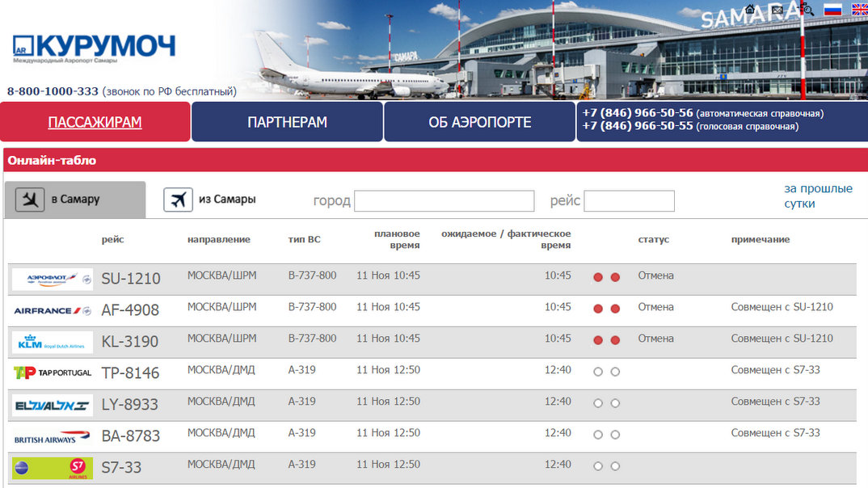Go to the home page icon
868x488 pixels.
click(x=750, y=10)
